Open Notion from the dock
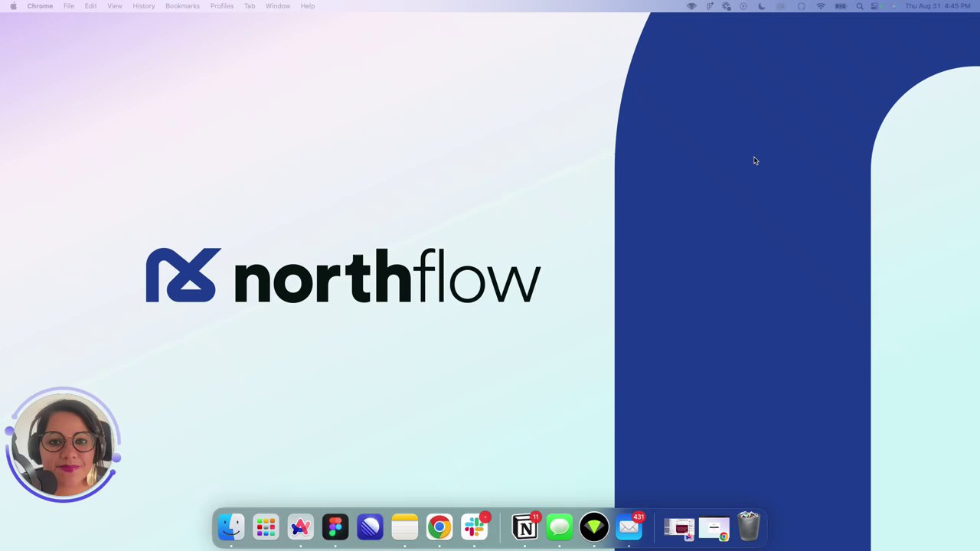980x551 pixels. pos(525,527)
